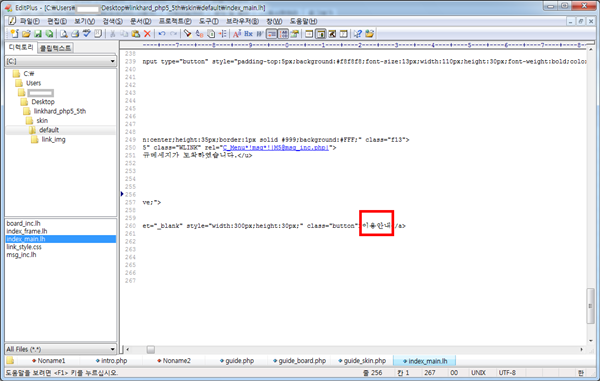The image size is (600, 381).
Task: Click the blue hyperlink on line 250
Action: [276, 148]
